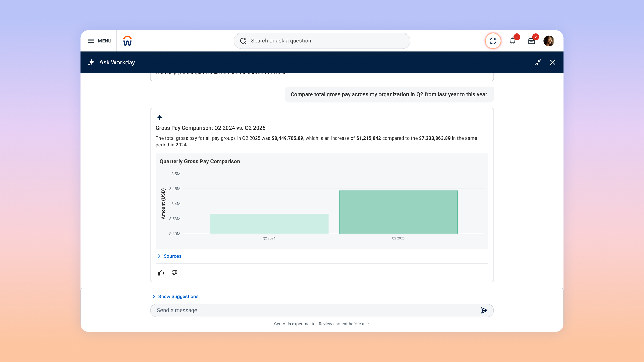Click the Send a message input field
Image resolution: width=644 pixels, height=362 pixels.
click(x=309, y=311)
